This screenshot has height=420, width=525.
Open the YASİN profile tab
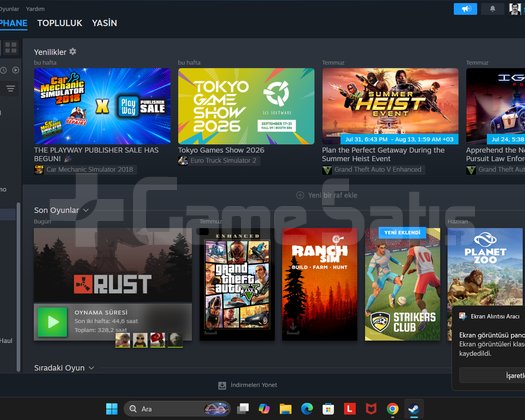pyautogui.click(x=104, y=23)
